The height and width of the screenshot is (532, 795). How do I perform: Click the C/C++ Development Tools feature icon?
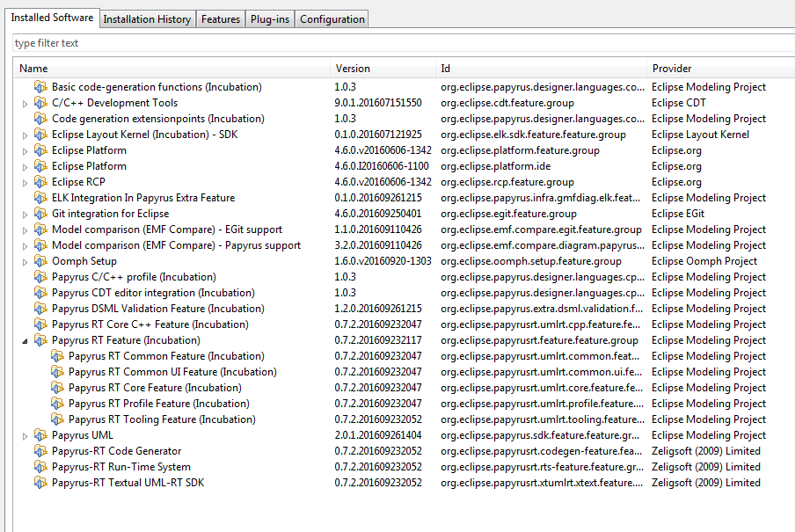(x=40, y=103)
